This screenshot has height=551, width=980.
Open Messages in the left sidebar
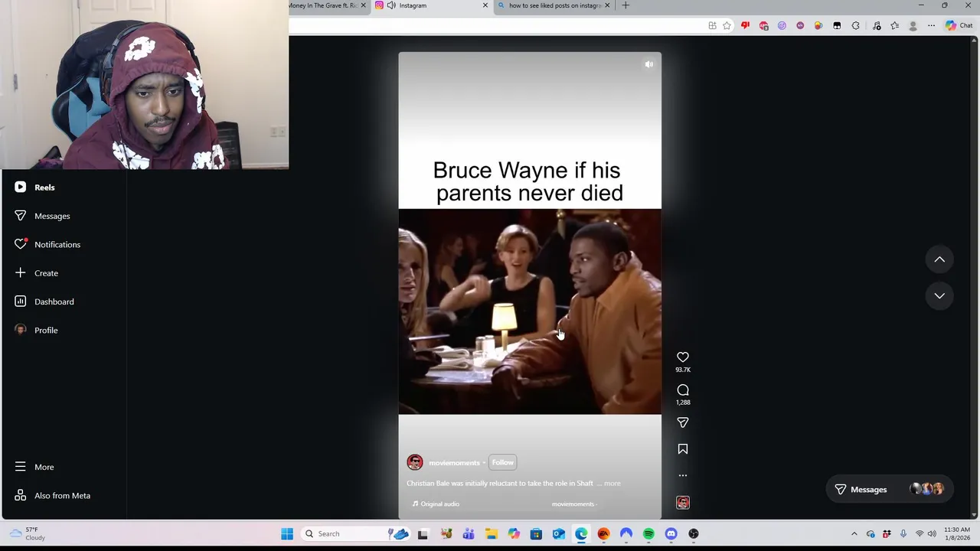42,216
